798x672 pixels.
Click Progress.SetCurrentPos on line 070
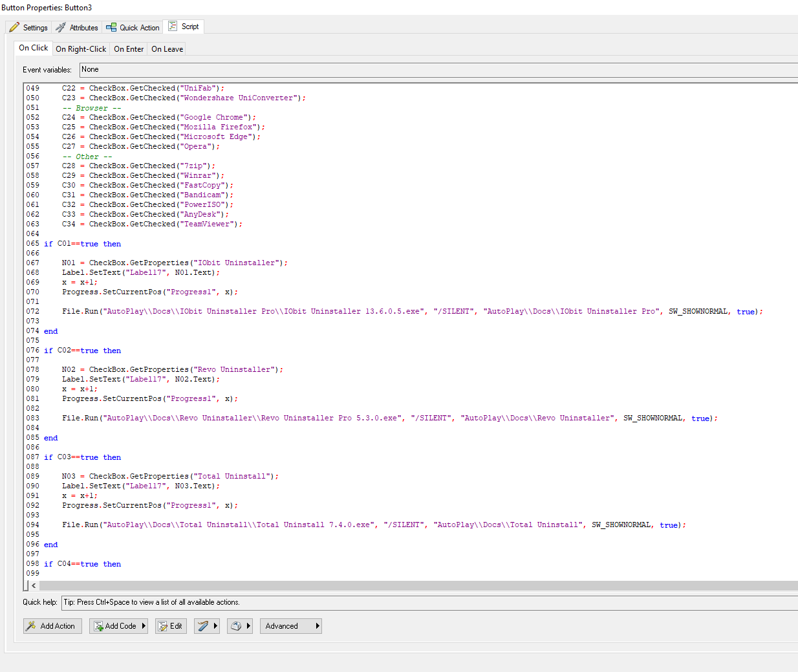pos(150,292)
